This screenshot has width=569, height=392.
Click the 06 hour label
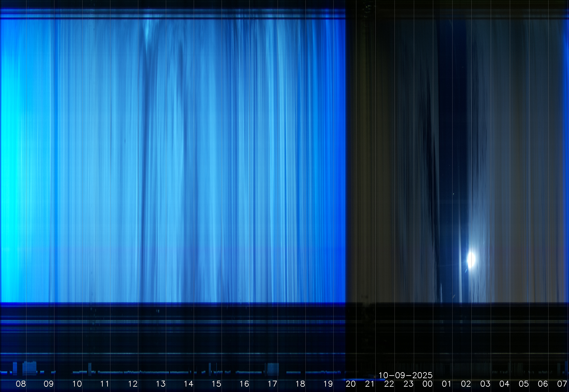point(543,384)
